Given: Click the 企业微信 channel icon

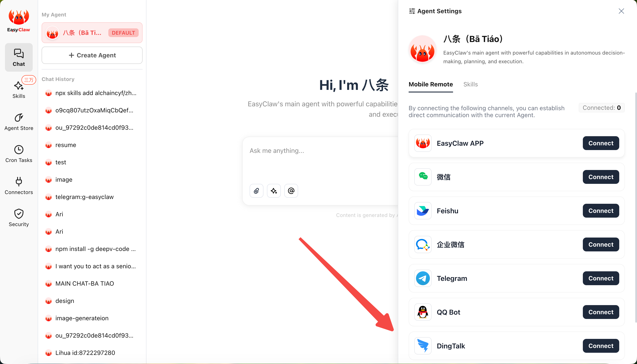Looking at the screenshot, I should coord(423,244).
